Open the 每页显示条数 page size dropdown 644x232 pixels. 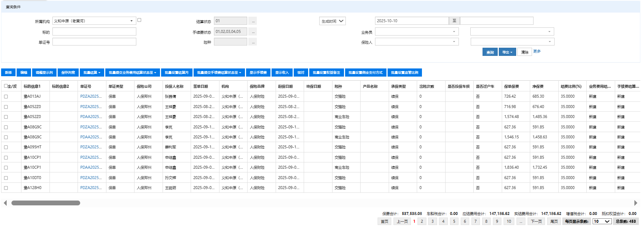click(x=602, y=221)
